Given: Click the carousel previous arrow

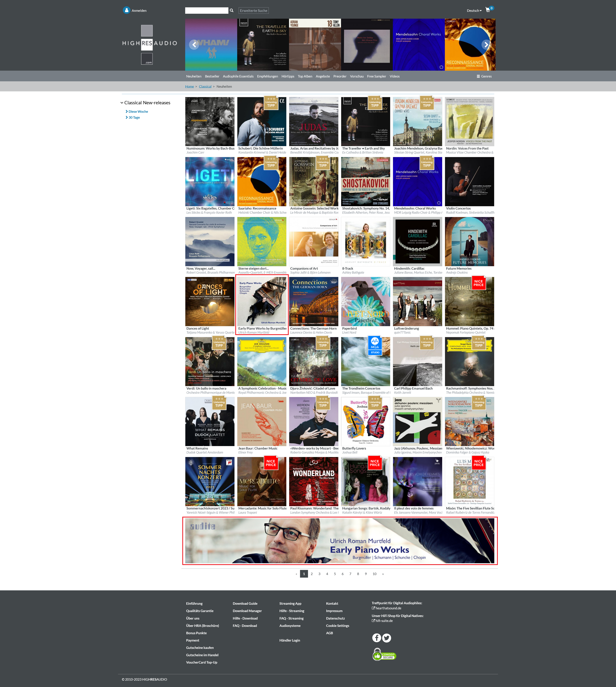Looking at the screenshot, I should (x=194, y=44).
